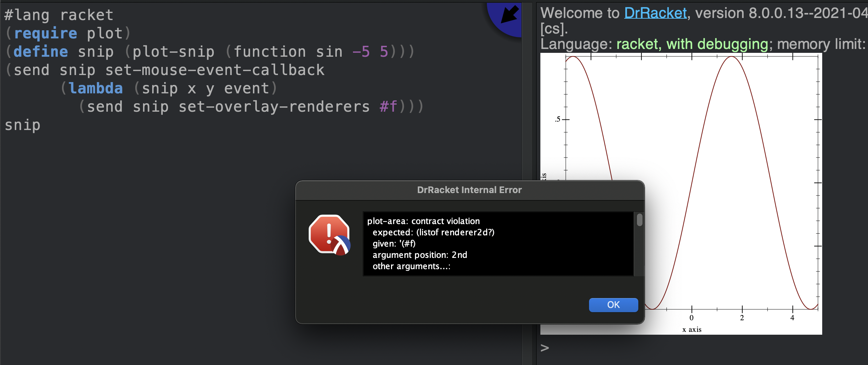
Task: Click the 'define' keyword in editor
Action: (x=41, y=52)
